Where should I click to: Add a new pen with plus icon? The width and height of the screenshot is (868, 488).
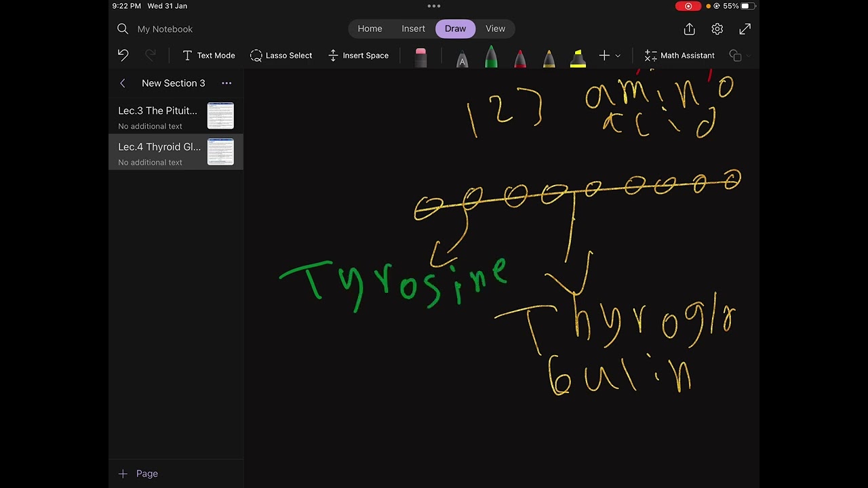tap(604, 56)
